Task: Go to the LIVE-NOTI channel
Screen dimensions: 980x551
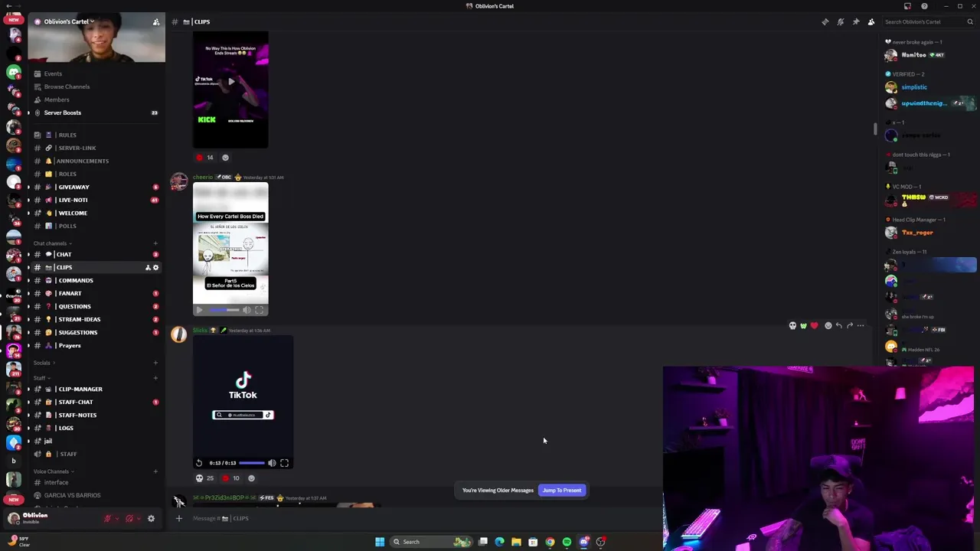Action: click(x=95, y=200)
